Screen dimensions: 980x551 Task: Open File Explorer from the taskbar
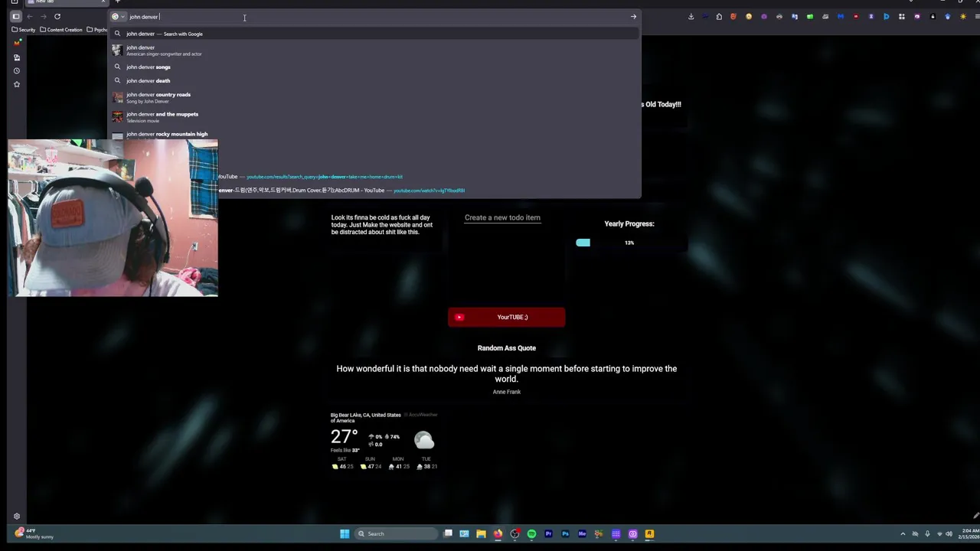481,534
